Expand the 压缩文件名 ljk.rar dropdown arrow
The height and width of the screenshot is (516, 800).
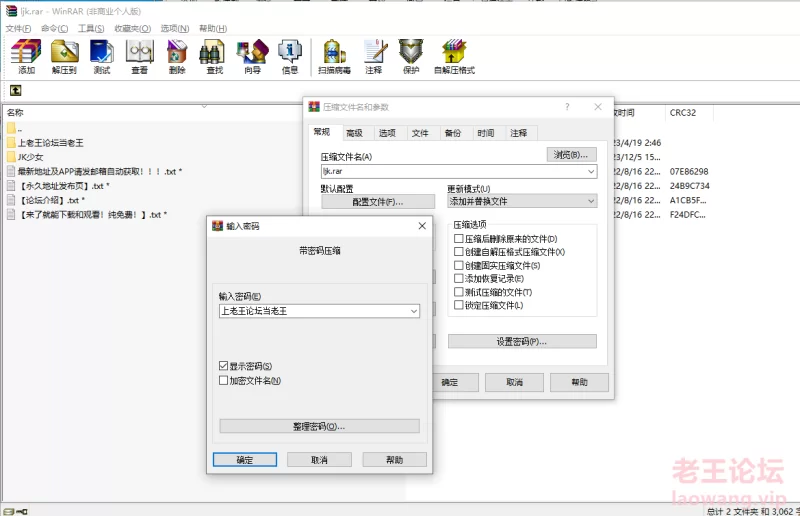click(x=591, y=171)
